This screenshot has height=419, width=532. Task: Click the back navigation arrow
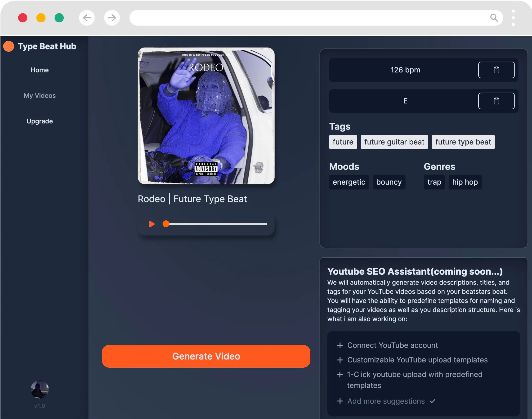(x=87, y=18)
